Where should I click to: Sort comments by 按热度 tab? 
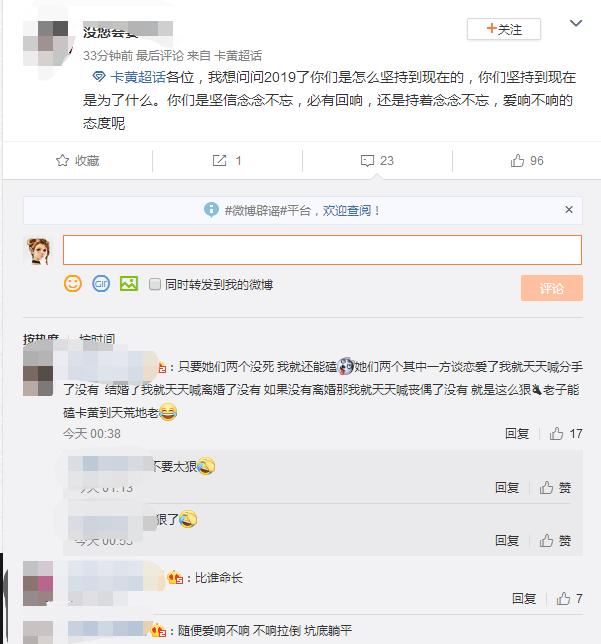click(41, 339)
